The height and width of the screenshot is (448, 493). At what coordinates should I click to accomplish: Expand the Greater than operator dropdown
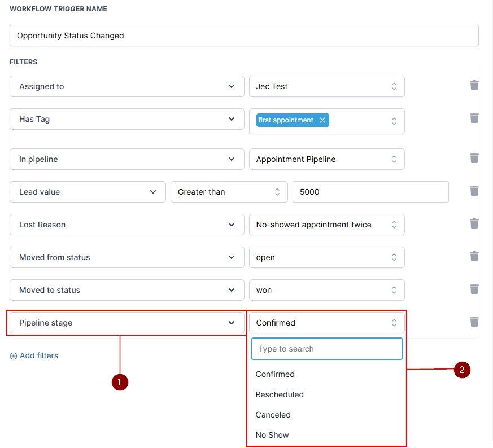click(229, 192)
